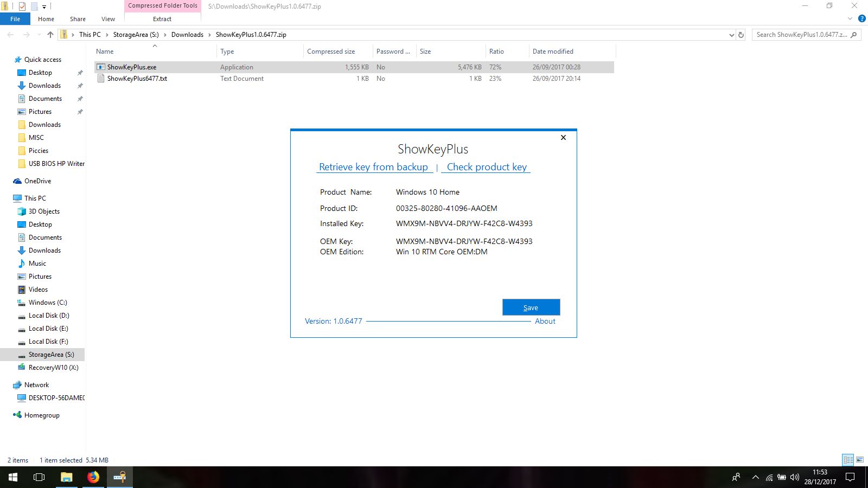Switch to large icons view layout
Image resolution: width=868 pixels, height=488 pixels.
click(860, 460)
